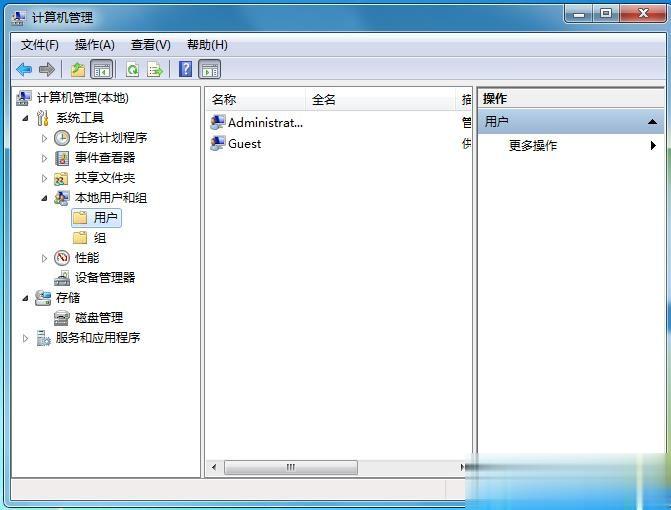Click the Forward arrow toolbar icon
The height and width of the screenshot is (510, 671).
coord(47,69)
